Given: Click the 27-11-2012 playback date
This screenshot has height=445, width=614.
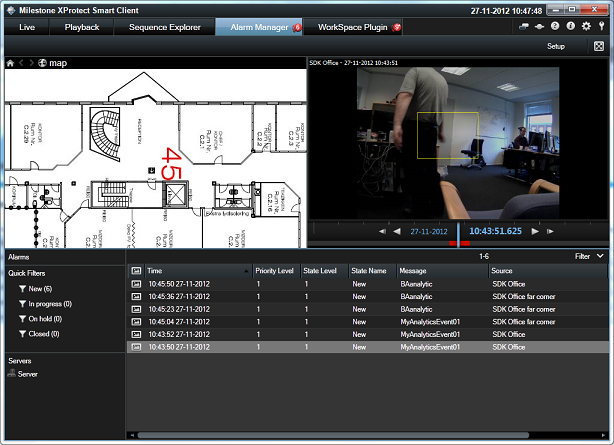Looking at the screenshot, I should pyautogui.click(x=429, y=232).
